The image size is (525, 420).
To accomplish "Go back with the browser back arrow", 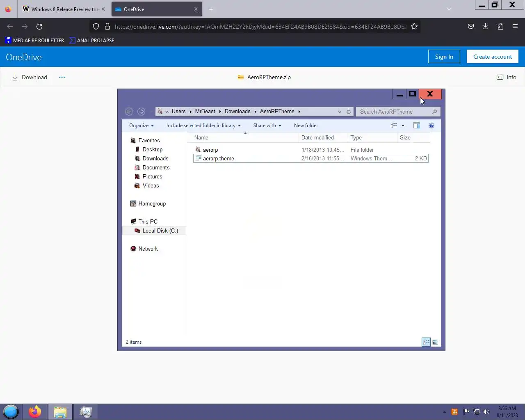I will pyautogui.click(x=10, y=26).
